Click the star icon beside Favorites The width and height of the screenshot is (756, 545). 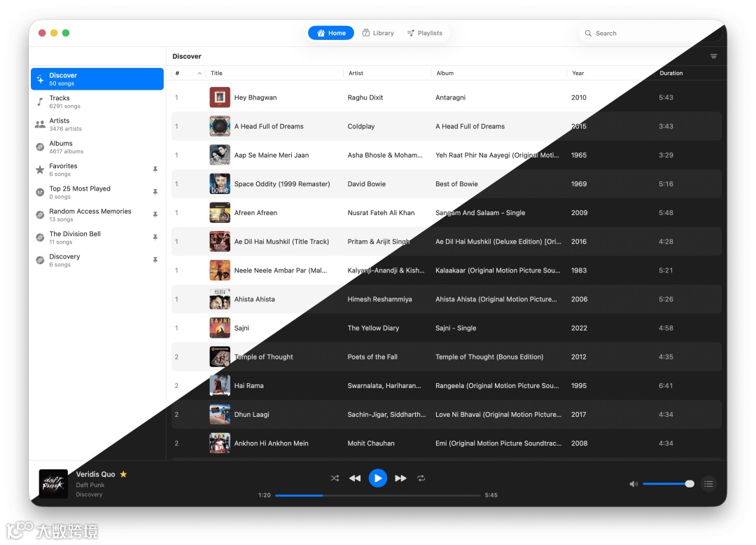coord(40,170)
